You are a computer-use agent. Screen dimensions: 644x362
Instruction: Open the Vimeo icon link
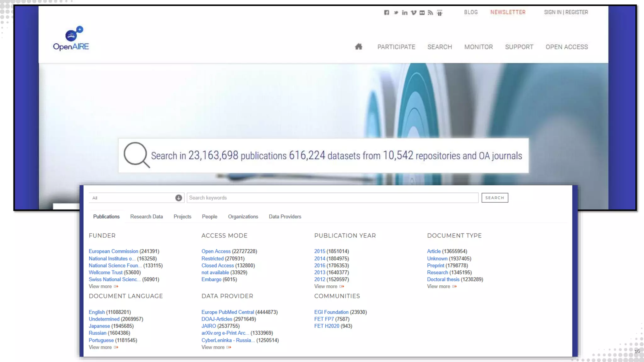coord(414,13)
